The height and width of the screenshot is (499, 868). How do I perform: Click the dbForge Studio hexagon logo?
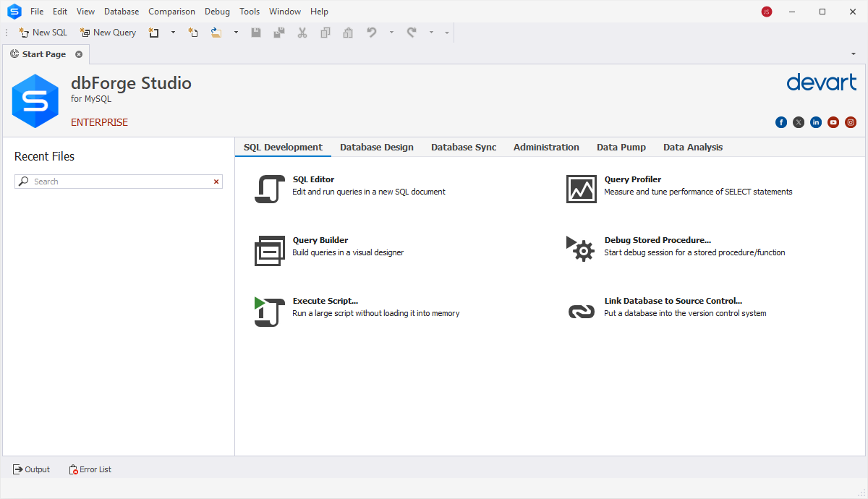coord(35,101)
